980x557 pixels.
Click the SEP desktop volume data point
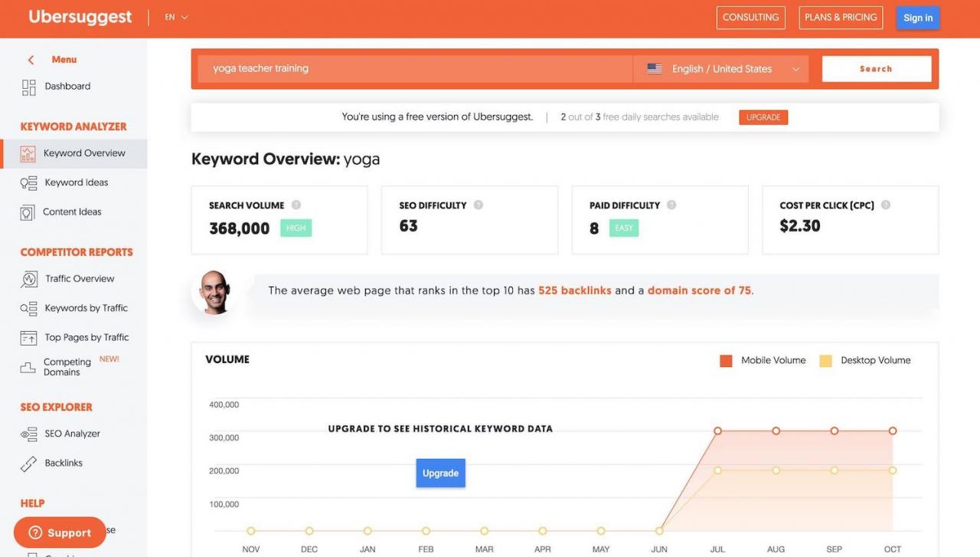[x=835, y=470]
